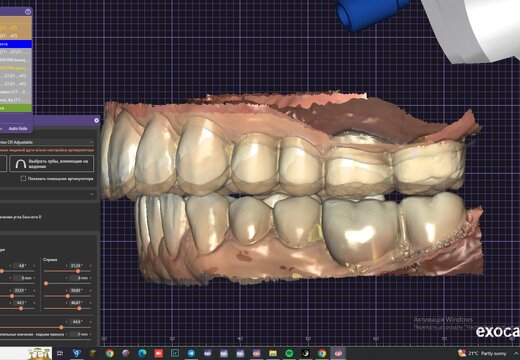Click the Справа slider handle under 46,67°
Screen dimensions: 520x360
[x=79, y=308]
